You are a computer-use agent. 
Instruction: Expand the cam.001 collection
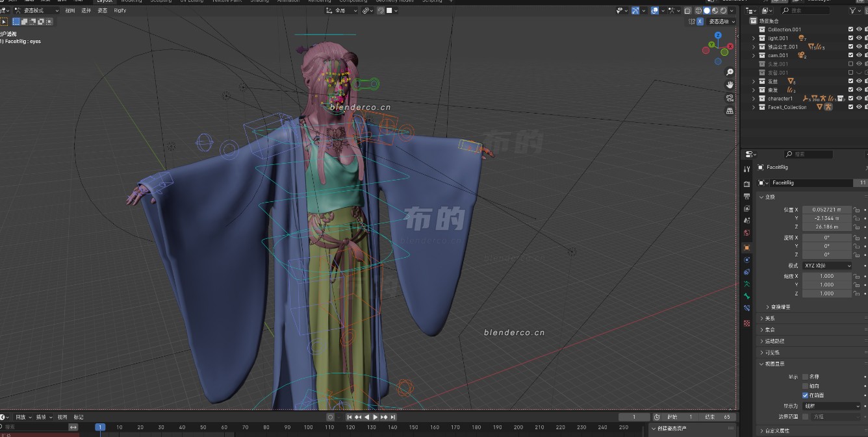pyautogui.click(x=754, y=55)
